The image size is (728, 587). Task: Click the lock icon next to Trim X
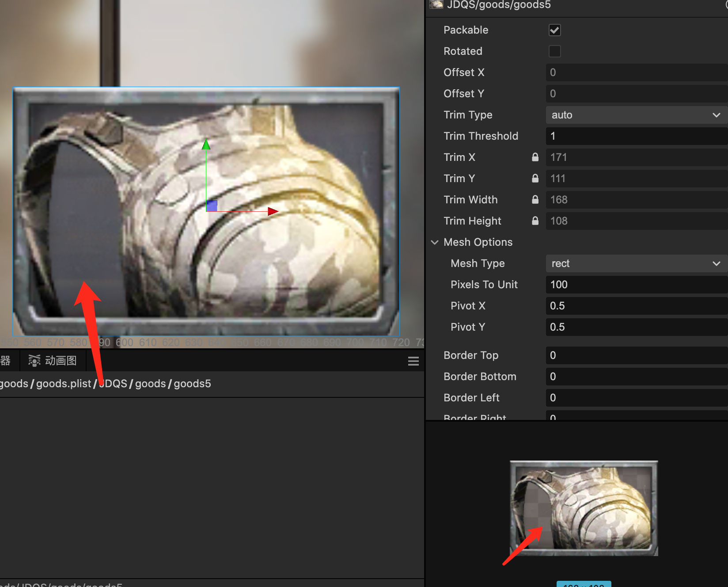pos(535,157)
